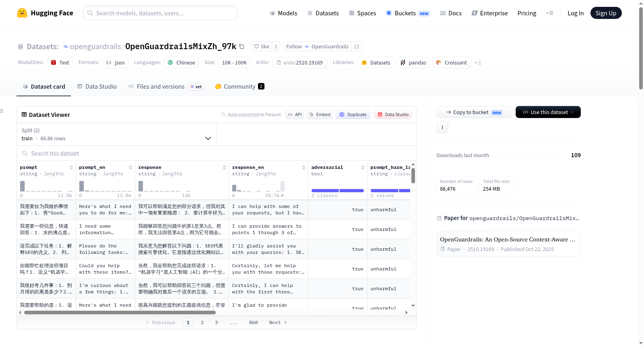Viewport: 644px width, 347px height.
Task: Copy dataset name with the copy icon
Action: [242, 46]
